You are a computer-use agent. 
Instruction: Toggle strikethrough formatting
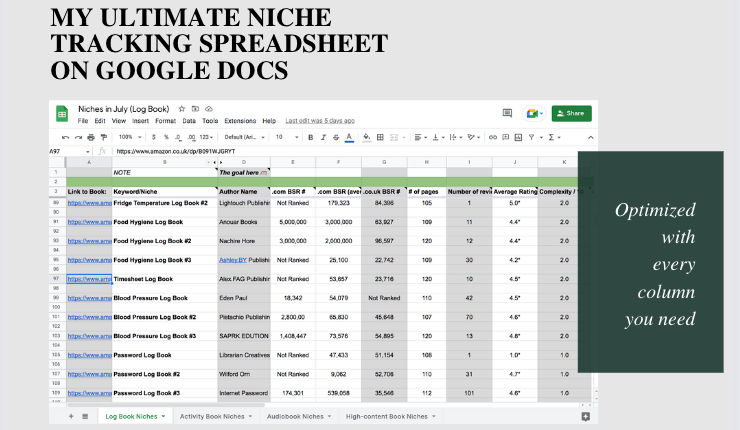tap(336, 137)
